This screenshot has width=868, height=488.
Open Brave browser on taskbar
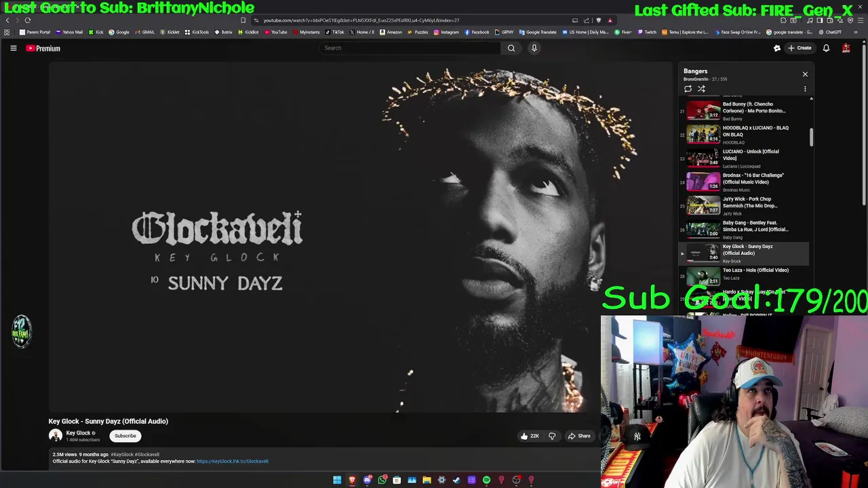tap(352, 480)
